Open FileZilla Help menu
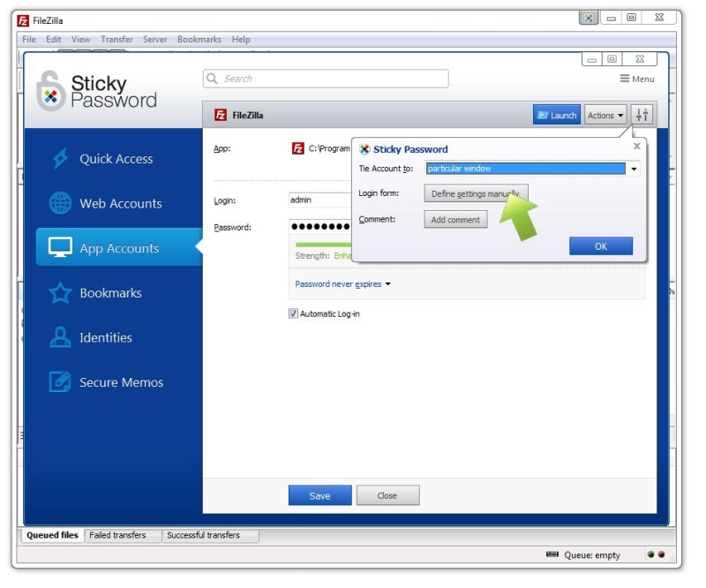Screen dimensions: 706x588 (x=241, y=40)
